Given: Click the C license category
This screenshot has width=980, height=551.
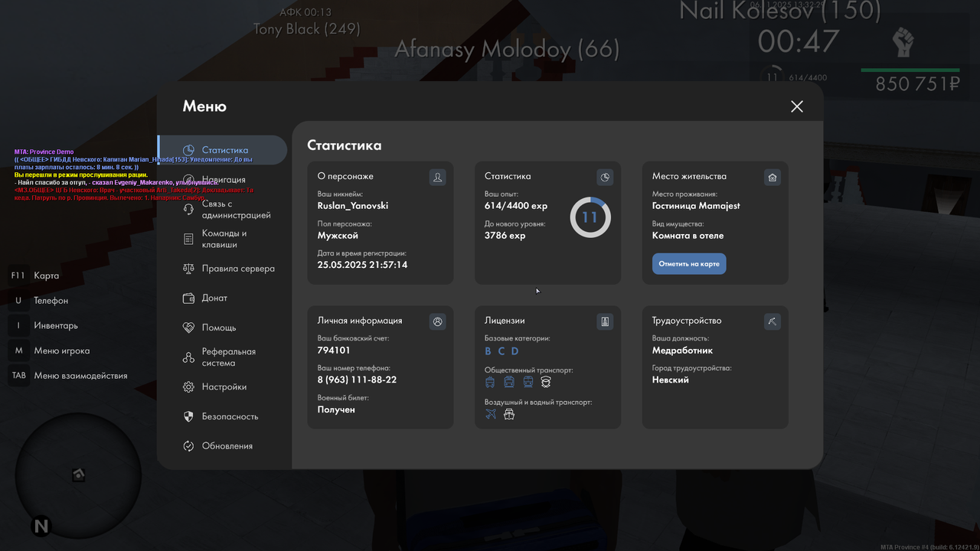Looking at the screenshot, I should click(501, 351).
